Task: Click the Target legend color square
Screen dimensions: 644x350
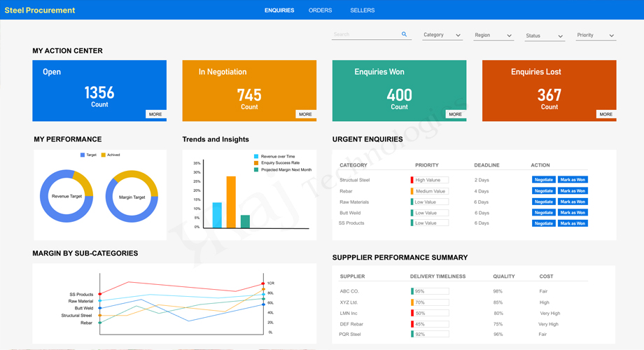Action: [83, 155]
